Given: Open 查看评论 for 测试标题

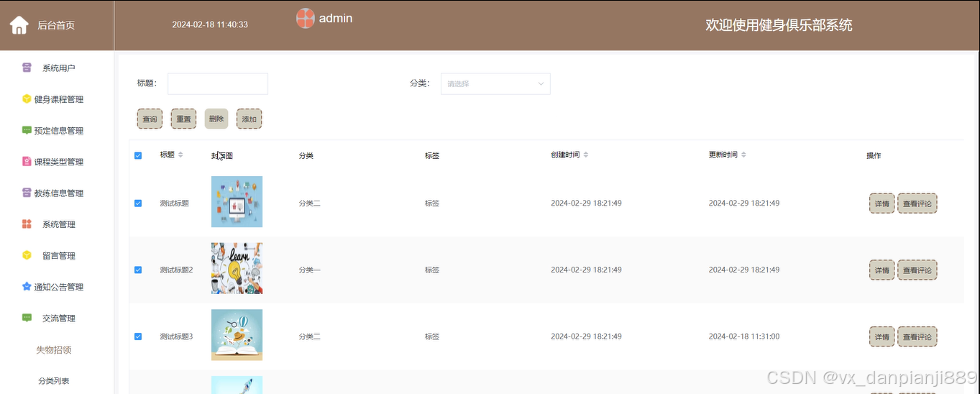Looking at the screenshot, I should [x=917, y=203].
